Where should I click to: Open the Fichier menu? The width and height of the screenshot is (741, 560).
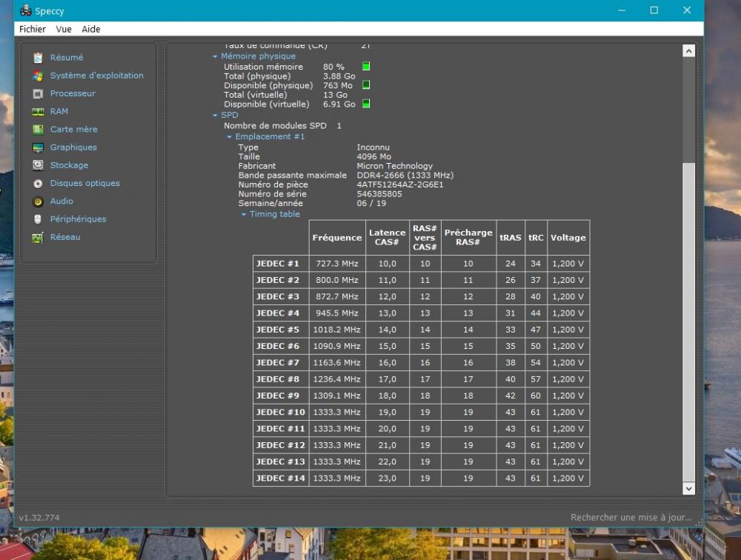(x=33, y=29)
